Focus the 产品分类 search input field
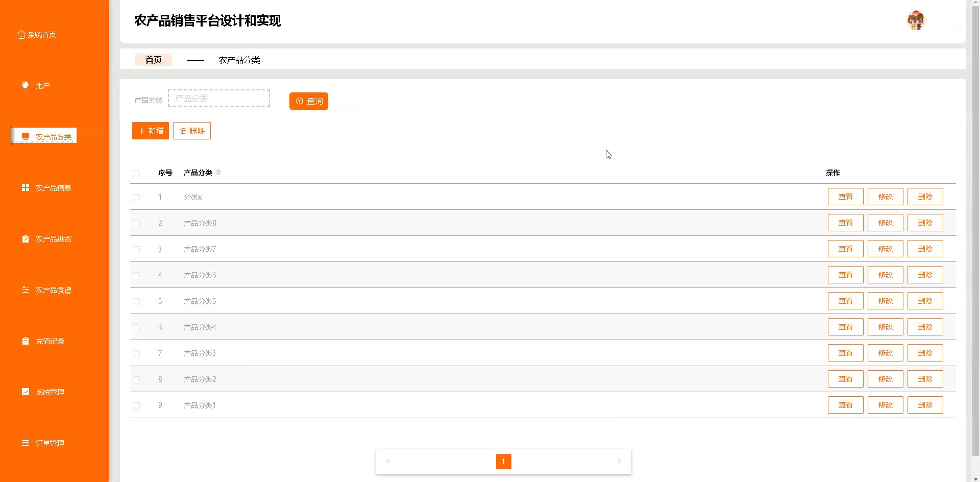This screenshot has width=980, height=482. coord(219,98)
